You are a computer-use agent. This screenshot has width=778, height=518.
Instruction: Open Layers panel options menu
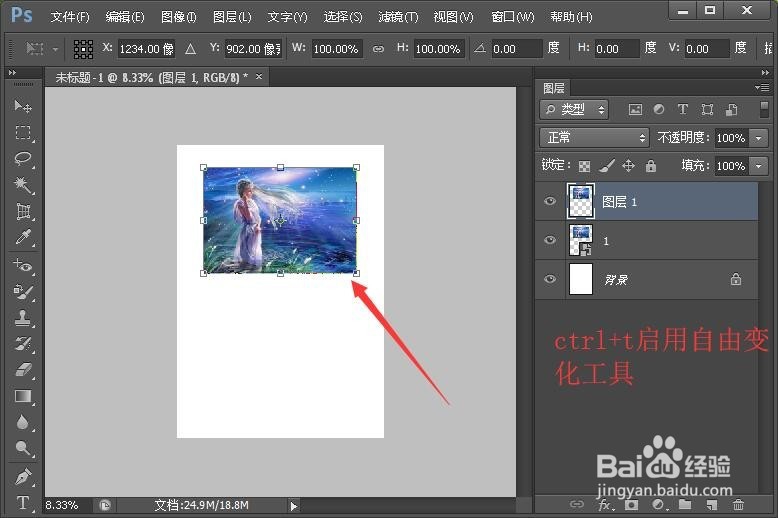[762, 87]
